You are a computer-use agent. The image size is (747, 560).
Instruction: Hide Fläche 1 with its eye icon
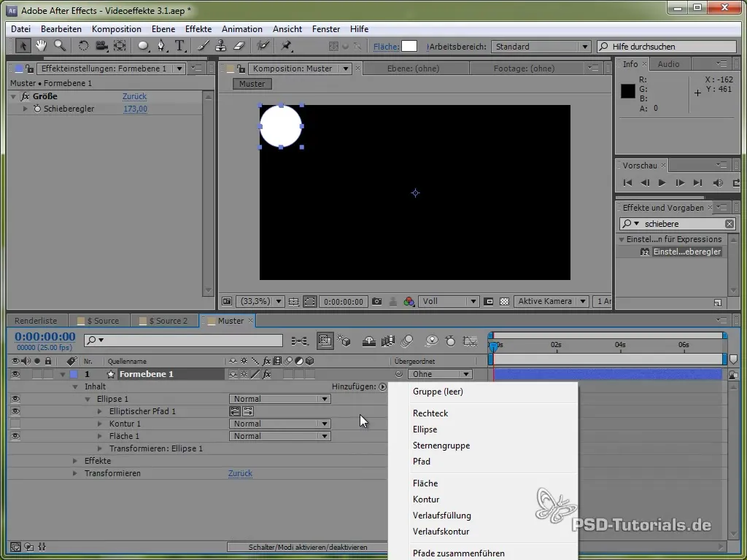point(15,436)
